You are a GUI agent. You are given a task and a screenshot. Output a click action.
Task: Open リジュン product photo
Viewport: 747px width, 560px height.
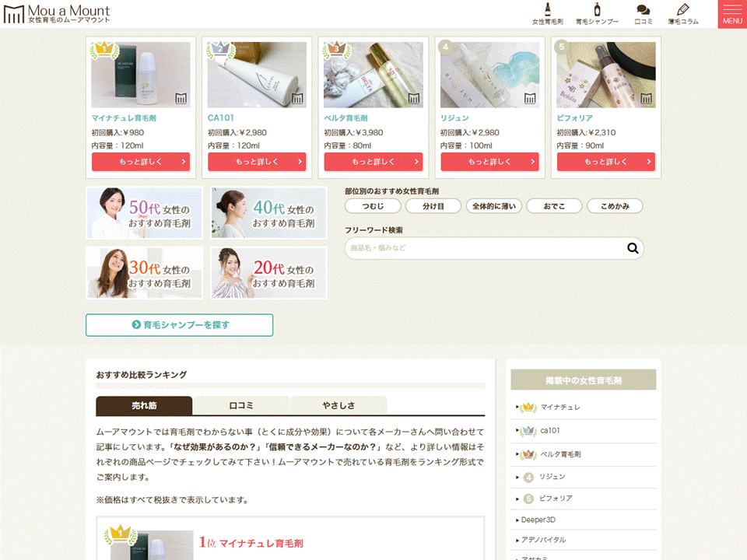[489, 75]
